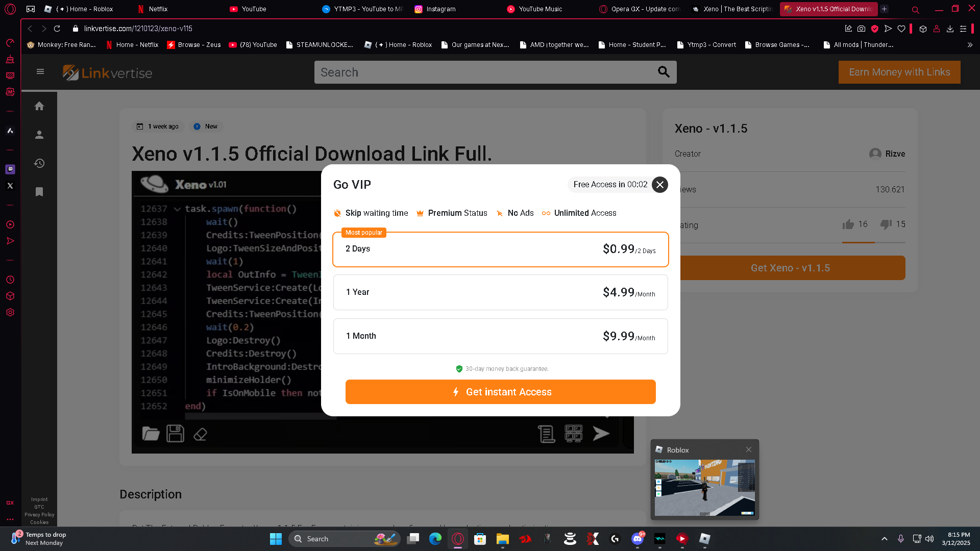Open the Linkvertise hamburger menu

(40, 72)
